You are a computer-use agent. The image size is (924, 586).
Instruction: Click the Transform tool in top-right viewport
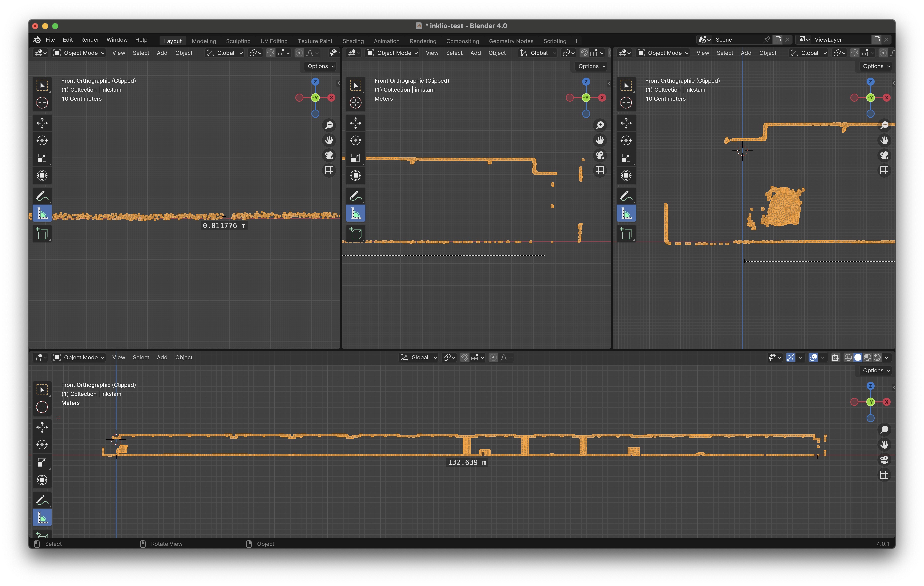[x=626, y=176]
